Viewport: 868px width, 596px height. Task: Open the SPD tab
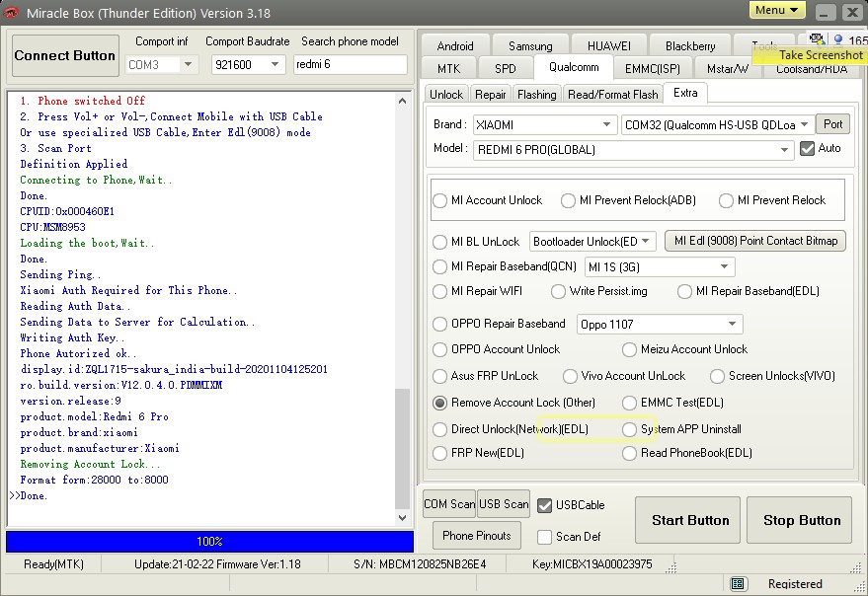[x=506, y=69]
